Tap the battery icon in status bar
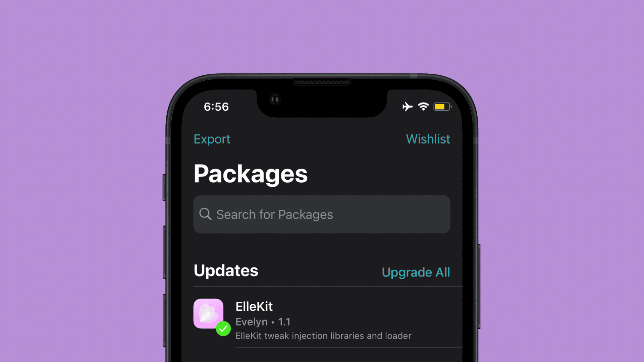Viewport: 644px width, 362px height. 441,106
